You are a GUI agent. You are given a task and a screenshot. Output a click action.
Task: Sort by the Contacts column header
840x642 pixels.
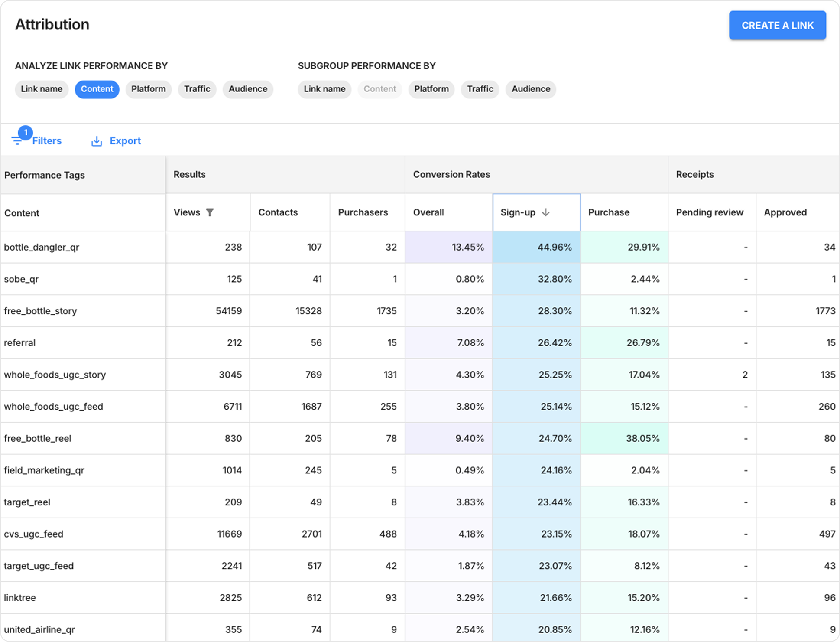point(278,212)
